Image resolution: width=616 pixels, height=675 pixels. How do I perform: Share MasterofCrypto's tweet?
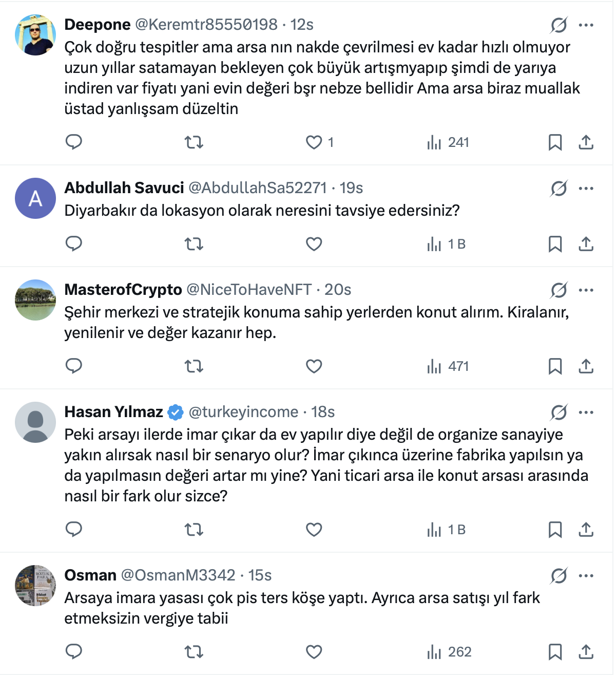click(586, 366)
